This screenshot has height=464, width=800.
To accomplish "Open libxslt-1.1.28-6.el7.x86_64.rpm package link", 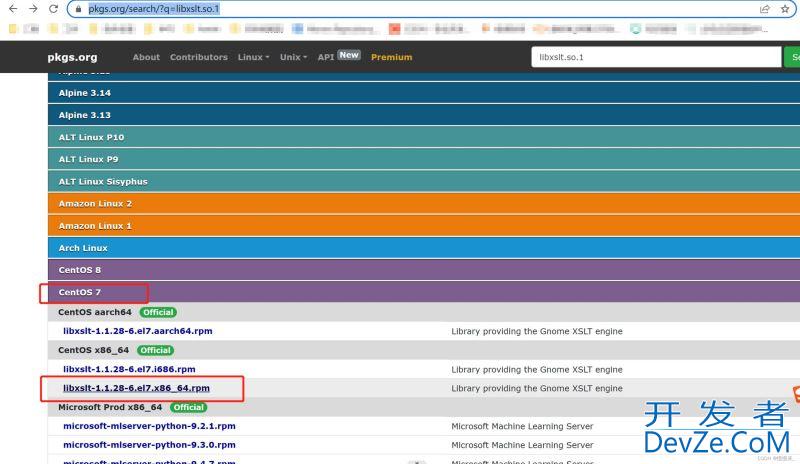I will [136, 388].
